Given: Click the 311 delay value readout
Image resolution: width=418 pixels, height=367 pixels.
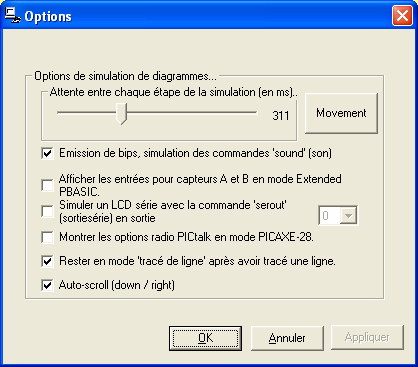Looking at the screenshot, I should coord(281,115).
